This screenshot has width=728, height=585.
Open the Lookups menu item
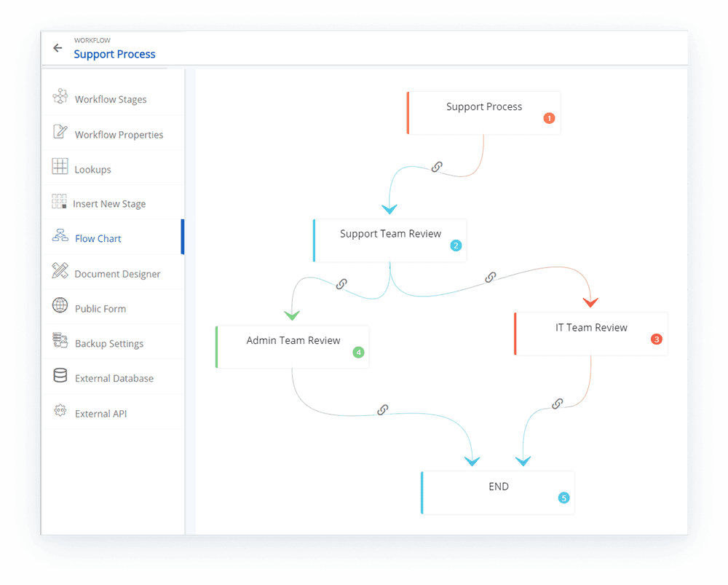92,170
